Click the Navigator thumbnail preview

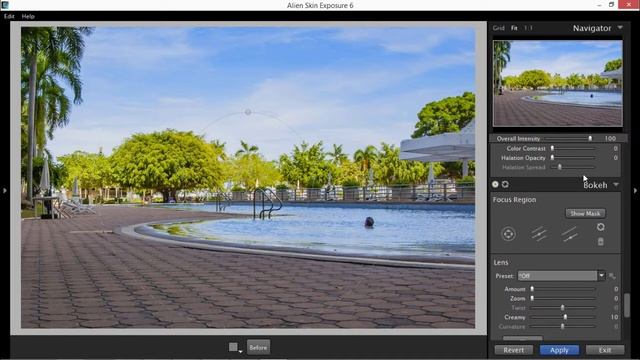558,83
